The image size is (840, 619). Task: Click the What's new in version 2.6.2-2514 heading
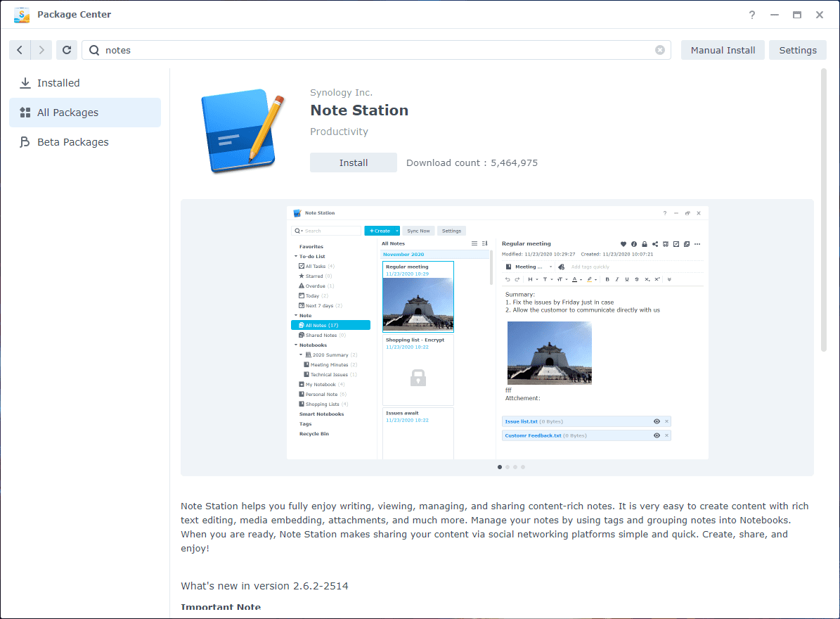point(264,586)
